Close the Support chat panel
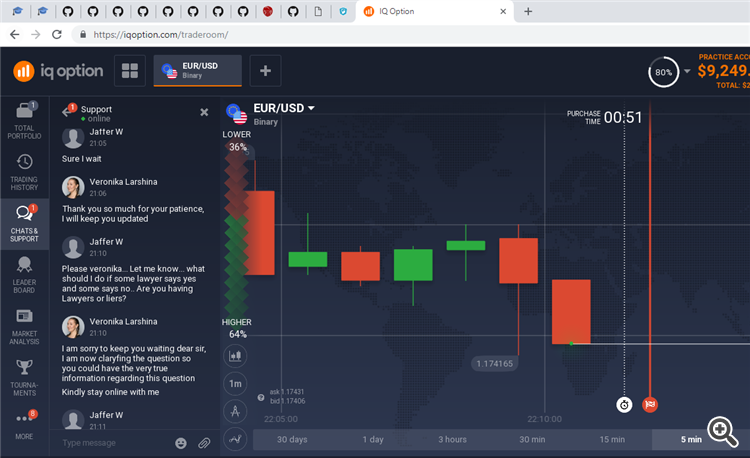This screenshot has width=750, height=458. 204,112
